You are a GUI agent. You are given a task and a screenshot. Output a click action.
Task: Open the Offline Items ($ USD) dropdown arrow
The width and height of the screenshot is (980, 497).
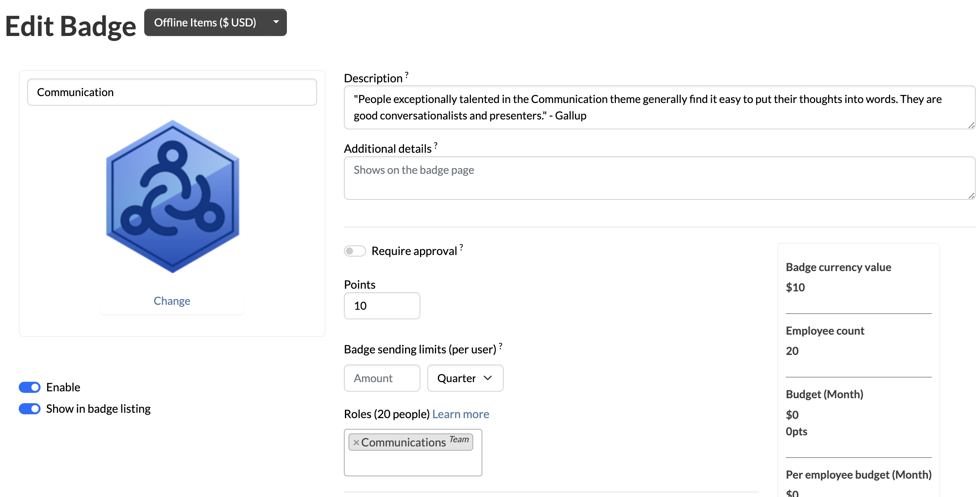coord(276,22)
